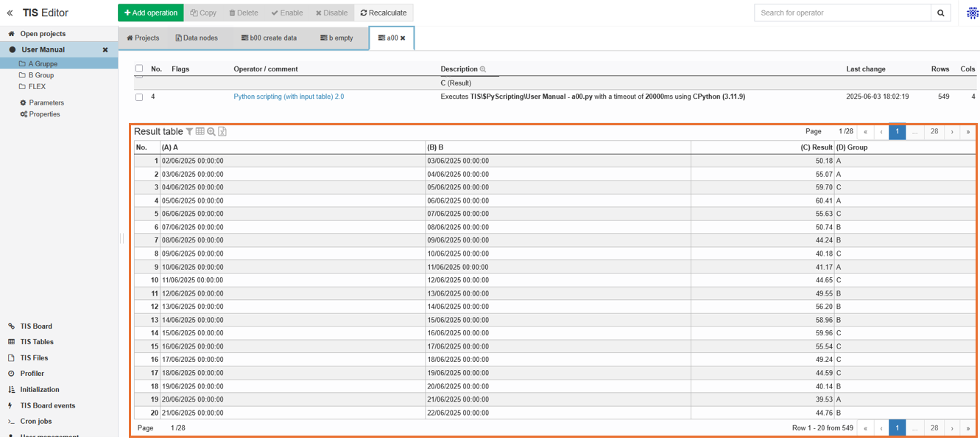Select page 28 in bottom pagination
This screenshot has height=440, width=980.
934,428
